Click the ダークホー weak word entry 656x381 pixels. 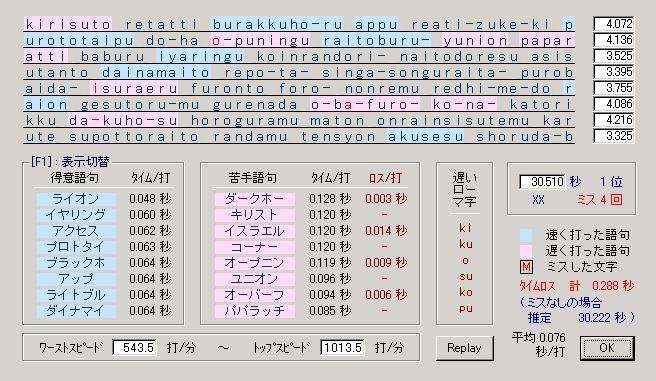tap(254, 199)
